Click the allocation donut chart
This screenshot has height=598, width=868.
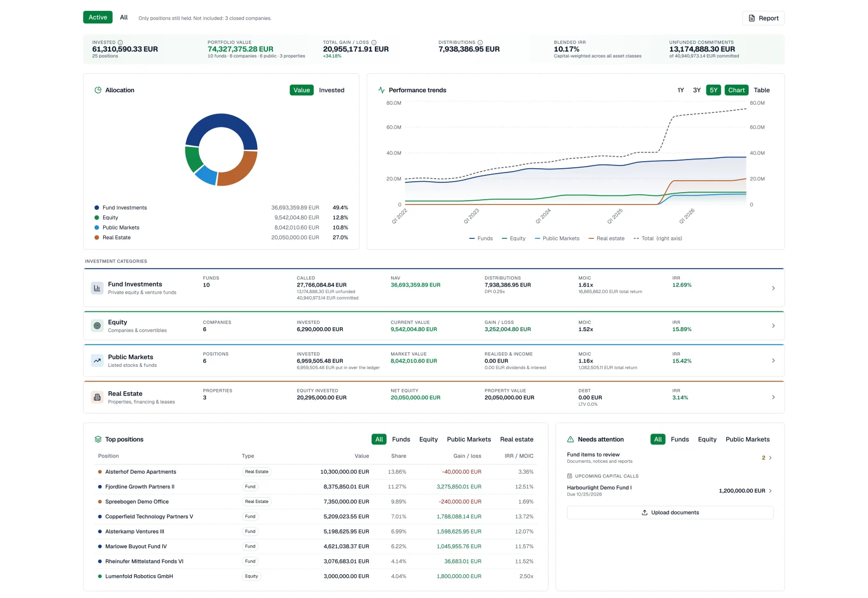[221, 150]
